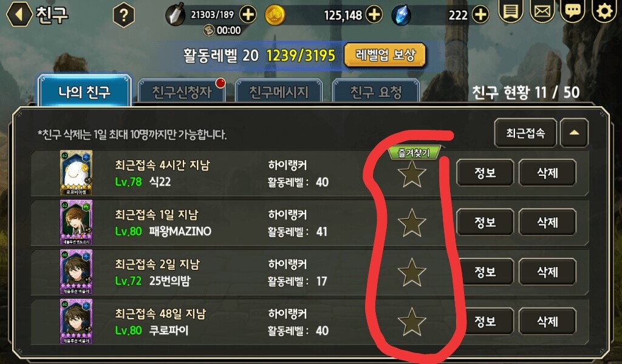The width and height of the screenshot is (622, 364).
Task: Open the settings gear icon
Action: tap(604, 10)
